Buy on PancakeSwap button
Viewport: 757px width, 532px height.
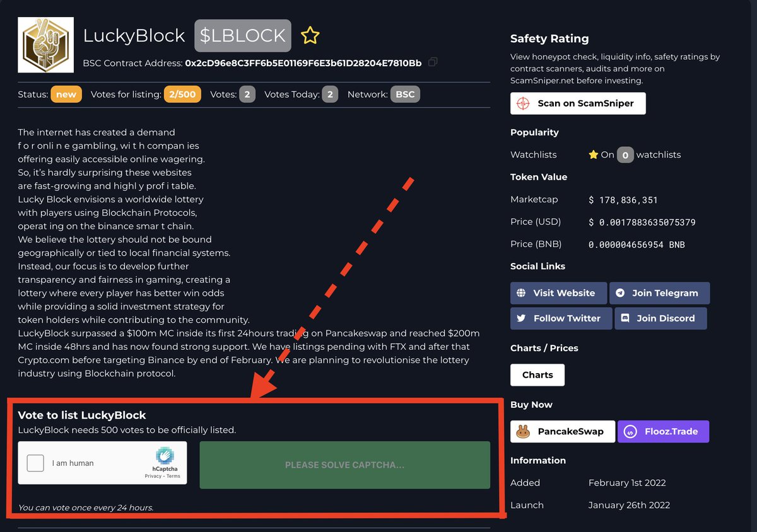(563, 432)
